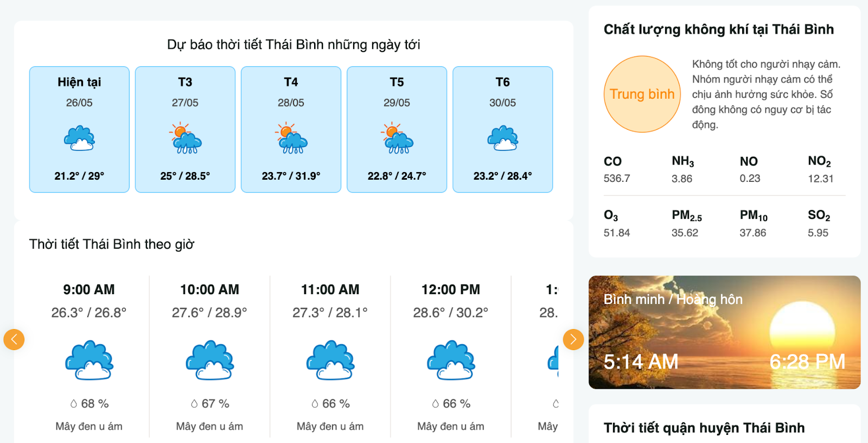The height and width of the screenshot is (443, 868).
Task: Click the weather icon on the T4 card
Action: tap(291, 138)
